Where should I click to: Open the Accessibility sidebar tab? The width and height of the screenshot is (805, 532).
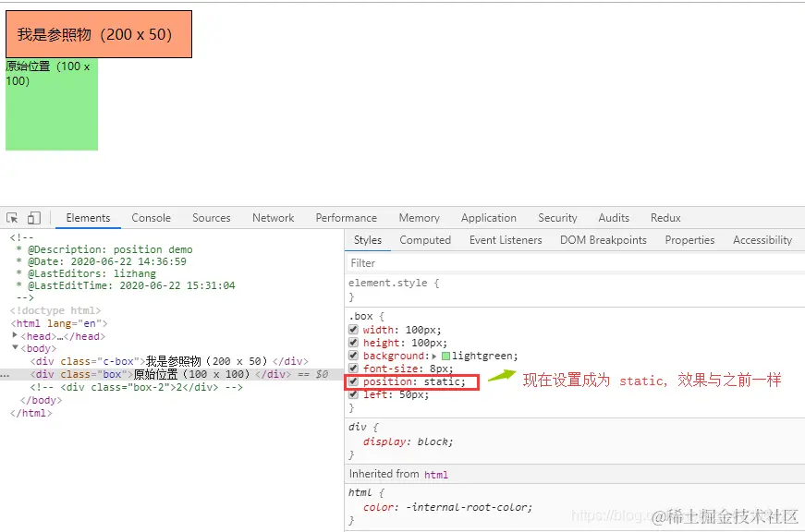(x=762, y=240)
